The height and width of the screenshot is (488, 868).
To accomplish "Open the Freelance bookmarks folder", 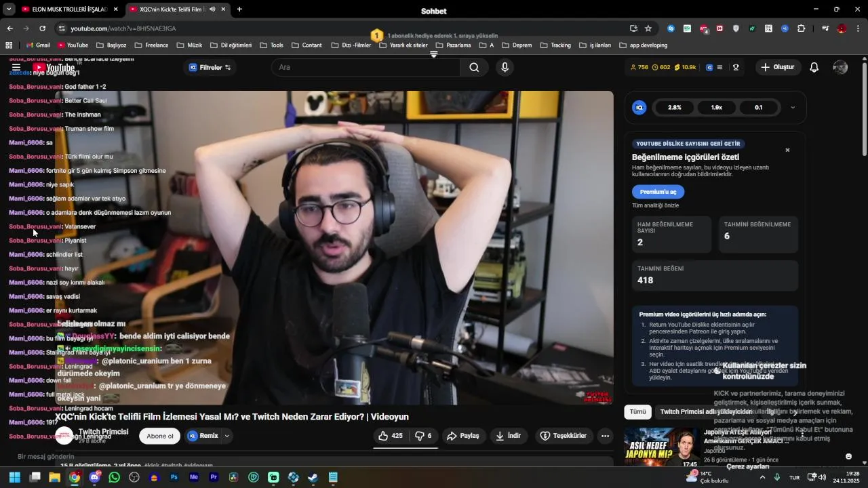I will click(x=151, y=45).
